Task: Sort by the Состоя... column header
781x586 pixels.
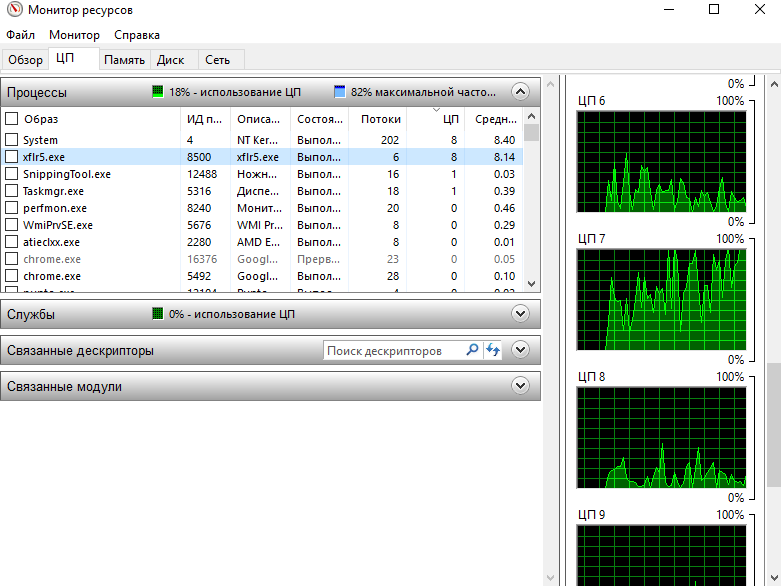Action: pos(320,119)
